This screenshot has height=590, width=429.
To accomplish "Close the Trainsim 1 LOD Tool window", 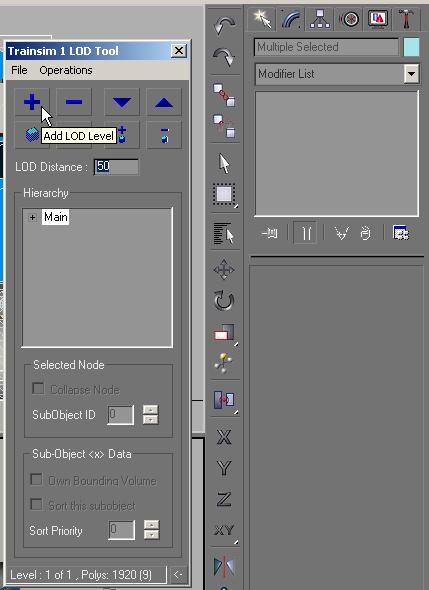I will point(179,50).
